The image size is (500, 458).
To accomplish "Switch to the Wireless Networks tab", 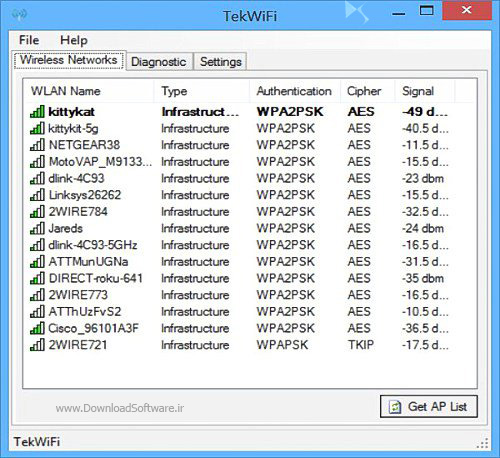I will [69, 60].
